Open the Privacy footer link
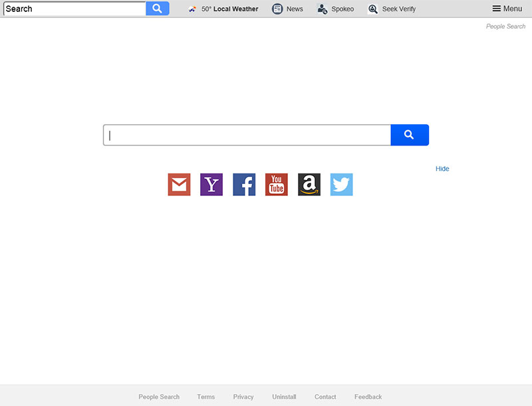532x406 pixels. pyautogui.click(x=243, y=397)
